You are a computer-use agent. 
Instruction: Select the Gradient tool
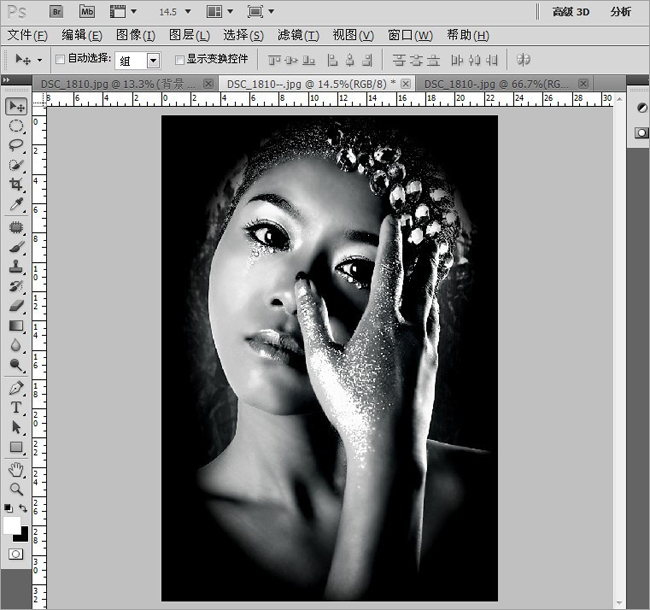(x=16, y=326)
